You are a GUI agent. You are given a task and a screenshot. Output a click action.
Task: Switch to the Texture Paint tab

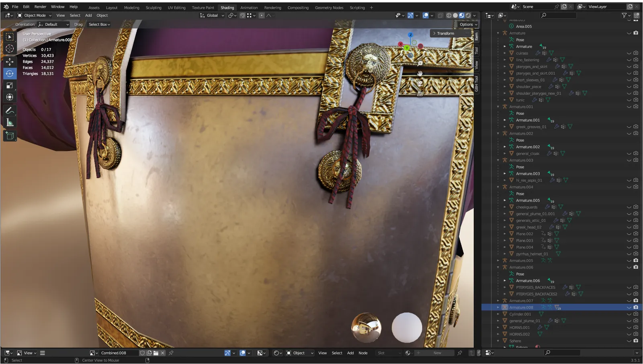click(x=203, y=8)
